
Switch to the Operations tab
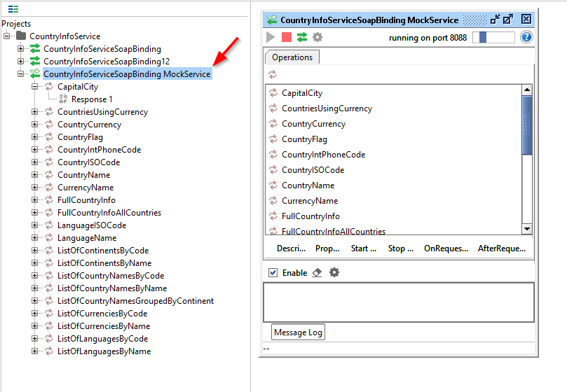tap(292, 57)
